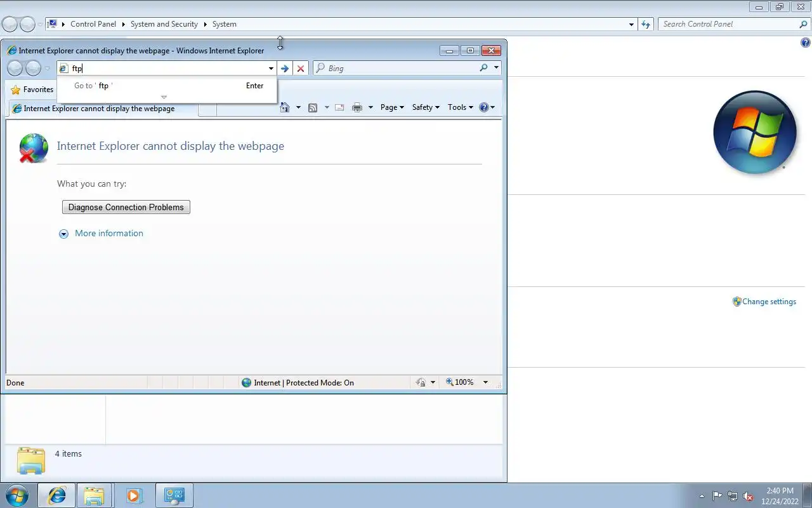Open the Tools menu
This screenshot has height=508, width=812.
coord(460,107)
